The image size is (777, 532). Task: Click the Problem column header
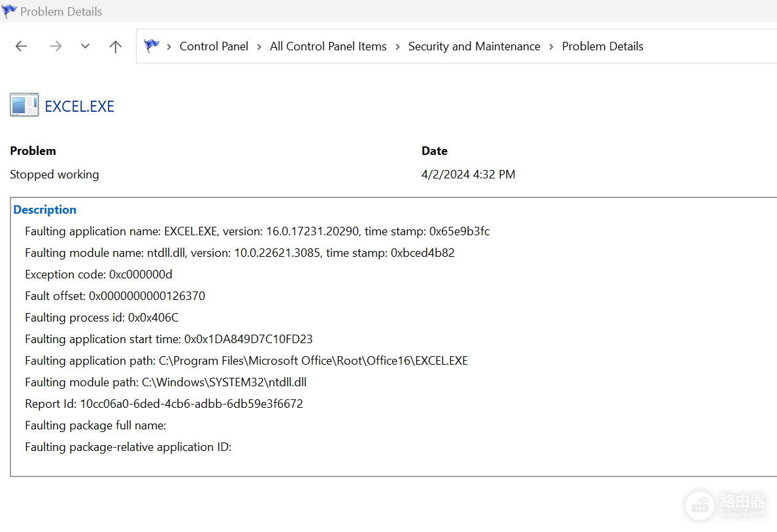33,151
